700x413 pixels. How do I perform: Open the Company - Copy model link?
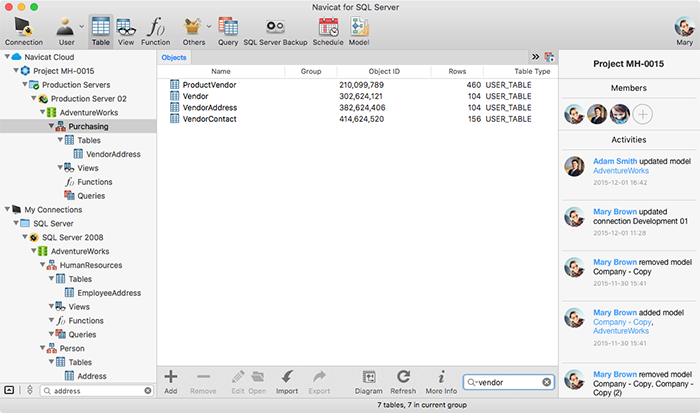623,322
